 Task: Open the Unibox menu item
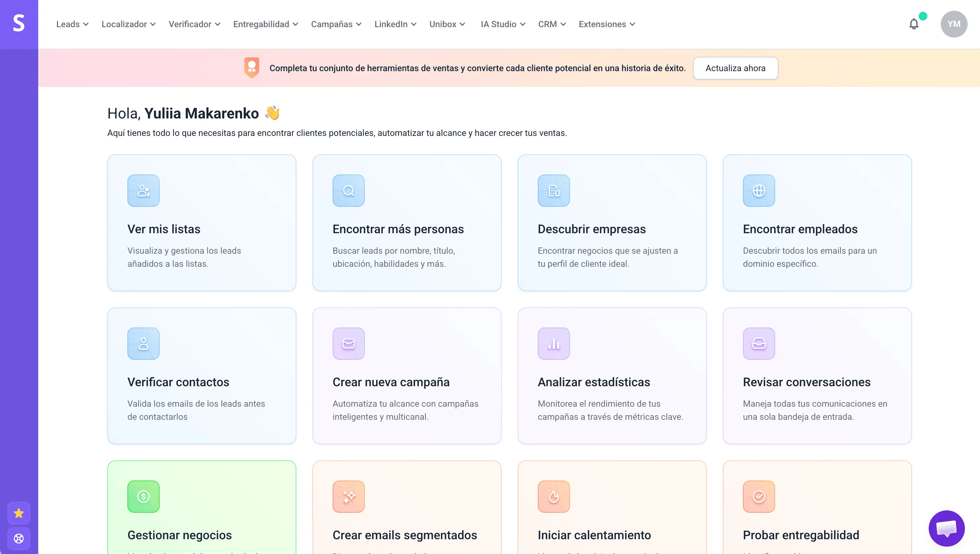tap(447, 24)
